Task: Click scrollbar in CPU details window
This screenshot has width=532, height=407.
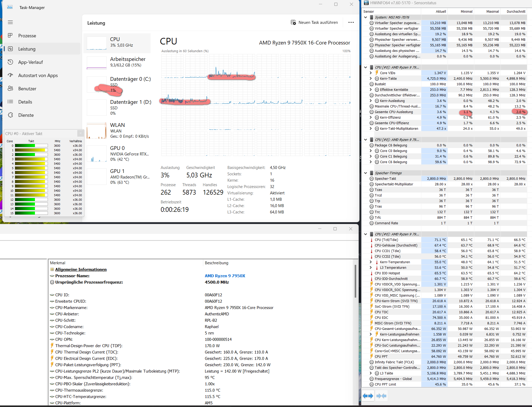Action: point(355,281)
